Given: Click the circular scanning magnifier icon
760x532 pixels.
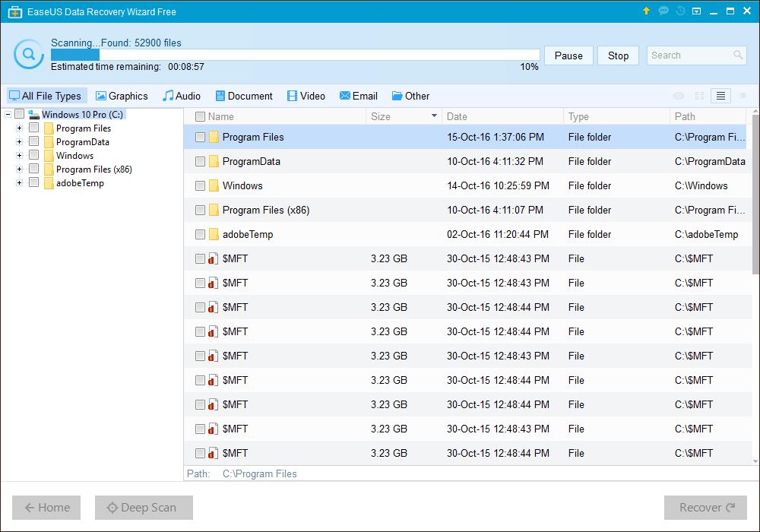Looking at the screenshot, I should coord(29,54).
